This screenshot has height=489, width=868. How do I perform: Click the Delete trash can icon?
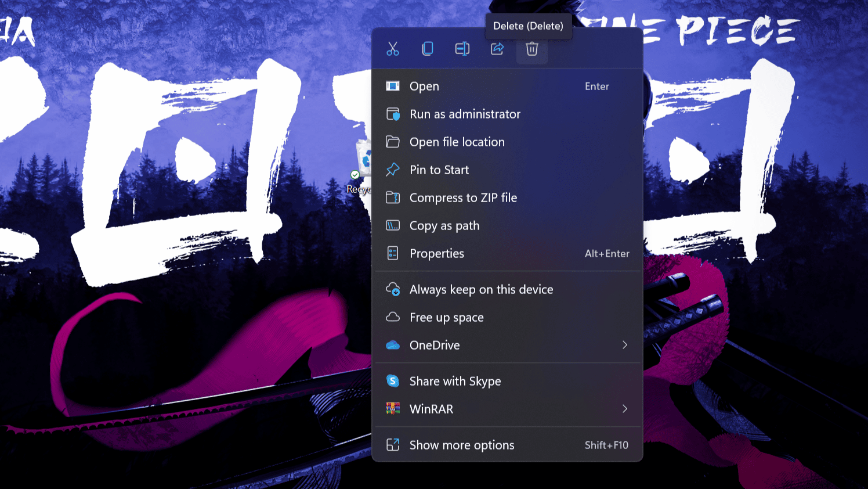point(532,49)
